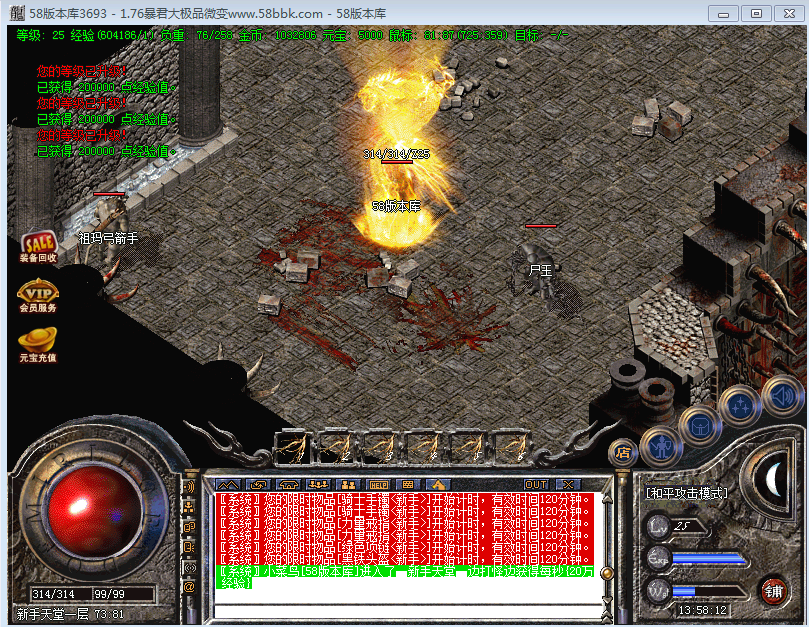Screen dimensions: 809x627
Task: Click the gold chat scrollbar knob
Action: click(x=607, y=573)
